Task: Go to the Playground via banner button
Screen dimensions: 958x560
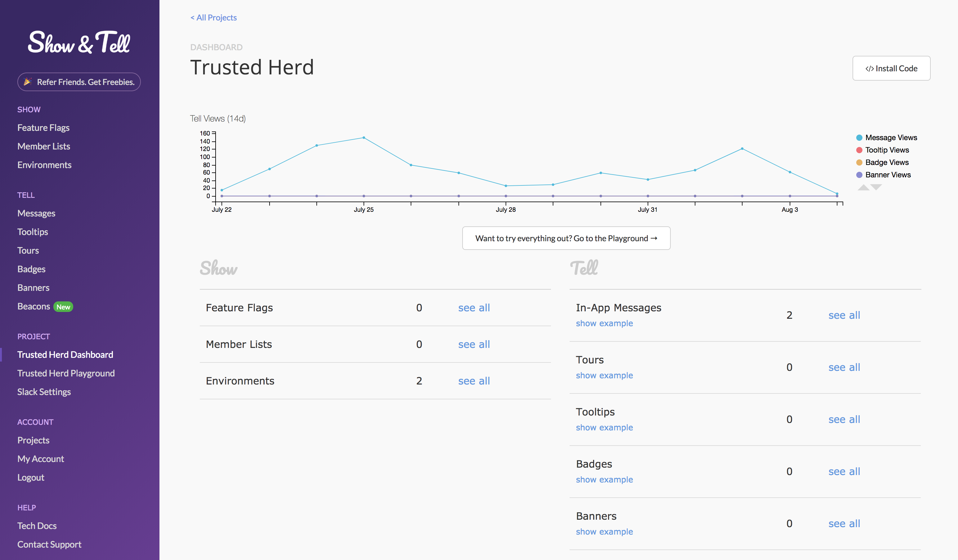Action: tap(566, 238)
